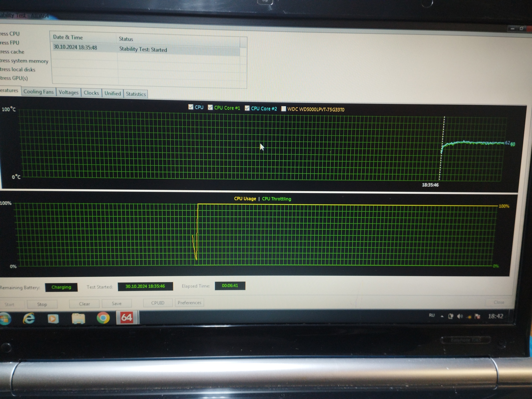
Task: Click the 18:35:46 time marker on temperature graph
Action: coord(430,185)
